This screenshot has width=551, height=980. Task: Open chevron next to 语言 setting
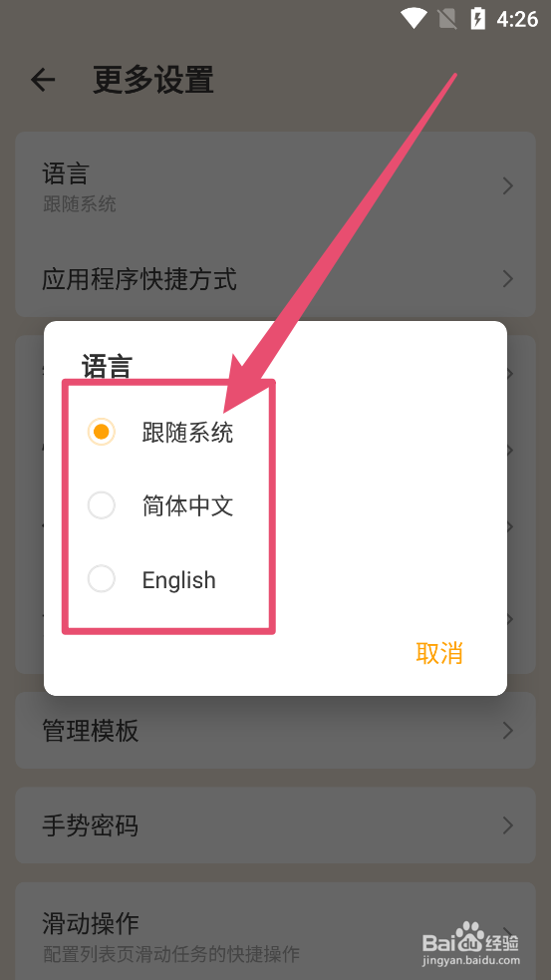(508, 185)
